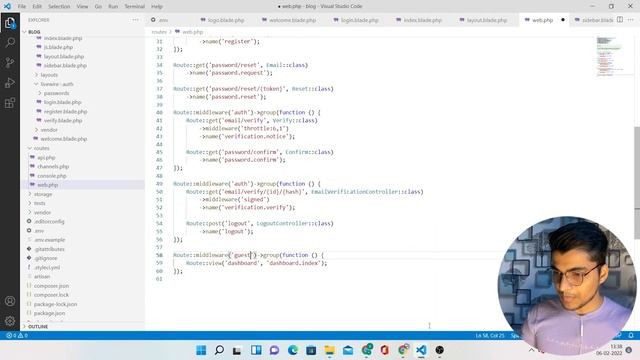Click Ln 58 cursor position in status bar
Viewport: 640px width, 360px height.
click(x=490, y=336)
